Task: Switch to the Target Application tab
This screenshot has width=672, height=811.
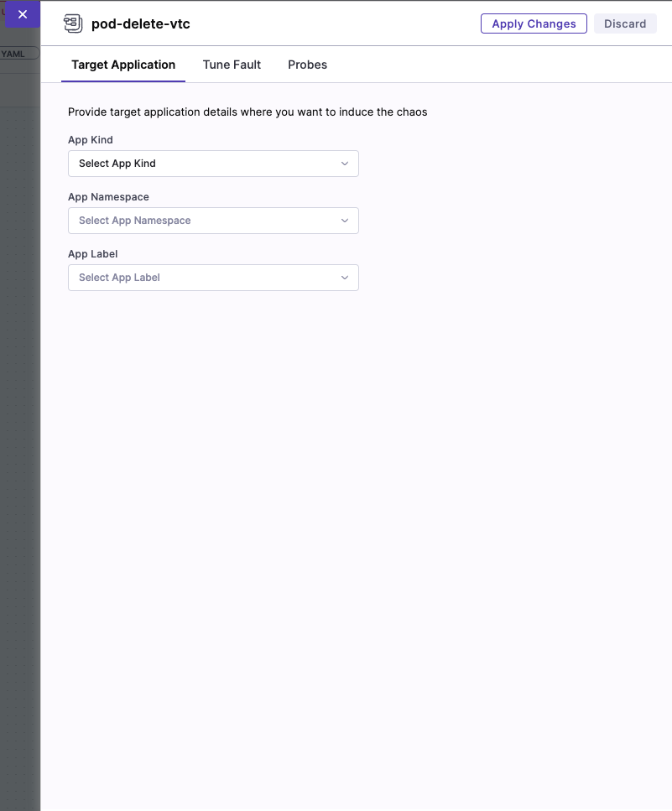Action: coord(123,65)
